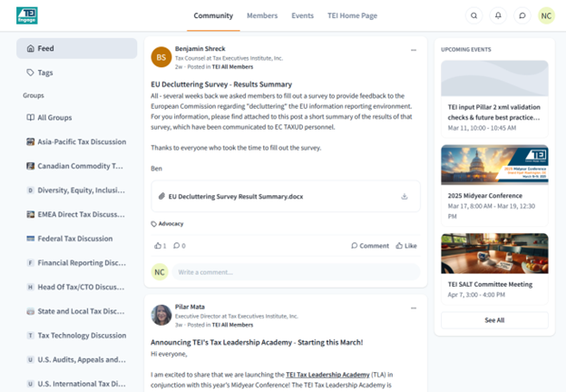Click EMEA Direct Tax group icon
Image resolution: width=566 pixels, height=392 pixels.
click(x=30, y=214)
